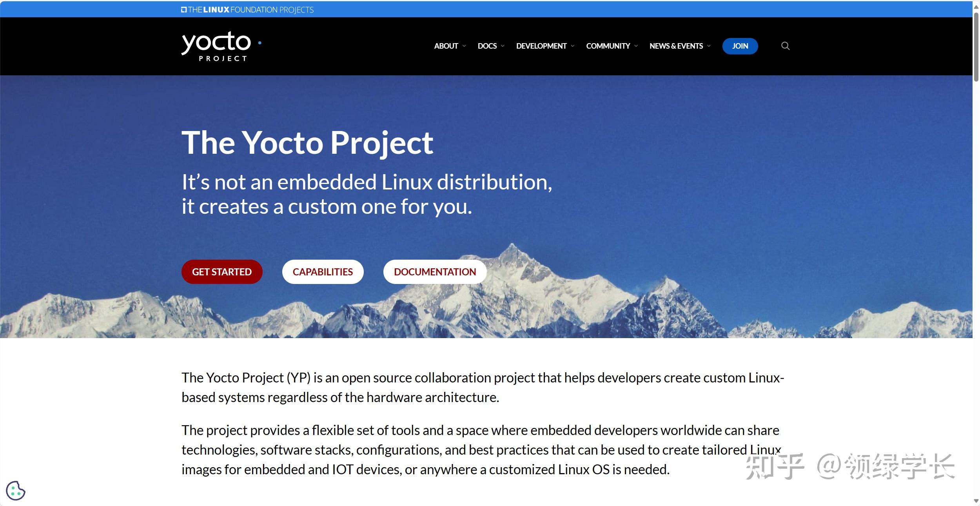Image resolution: width=980 pixels, height=506 pixels.
Task: Expand the News & Events dropdown chevron
Action: point(709,46)
